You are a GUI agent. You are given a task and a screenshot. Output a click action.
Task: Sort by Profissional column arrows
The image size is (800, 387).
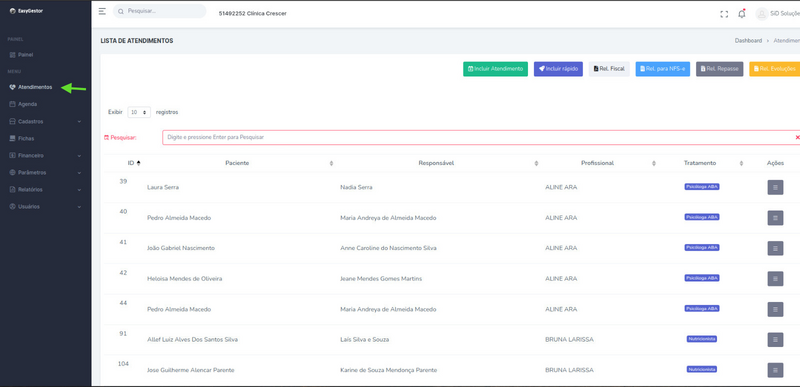[654, 163]
